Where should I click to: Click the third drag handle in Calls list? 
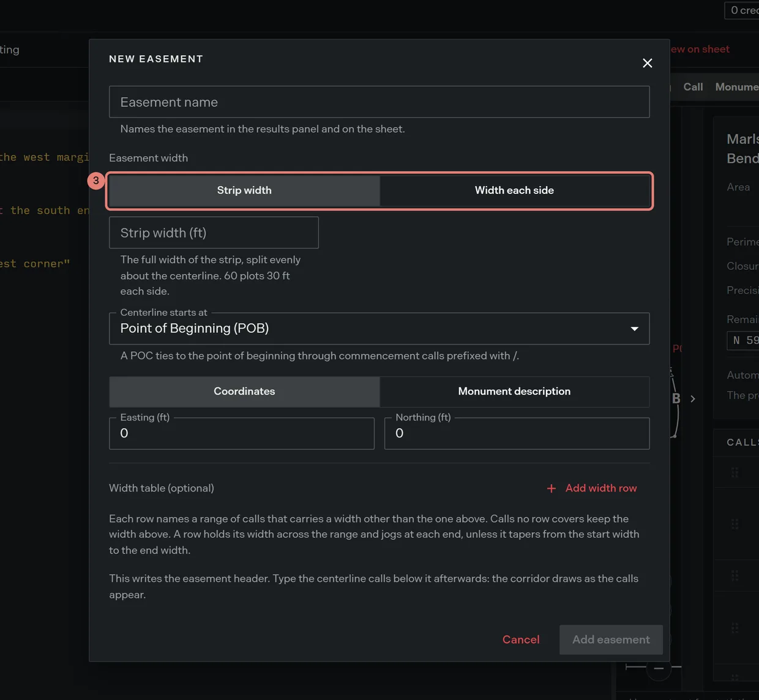click(735, 575)
